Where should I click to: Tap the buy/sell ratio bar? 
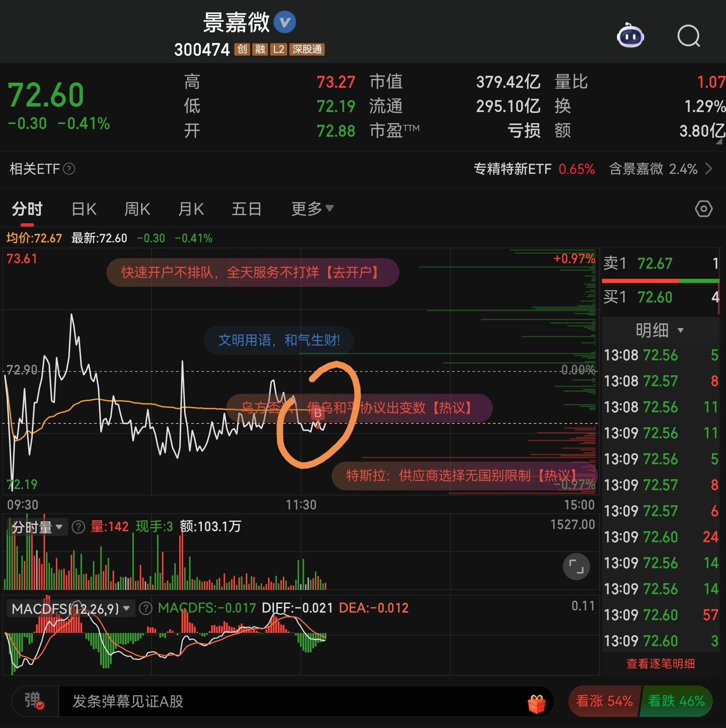point(660,281)
